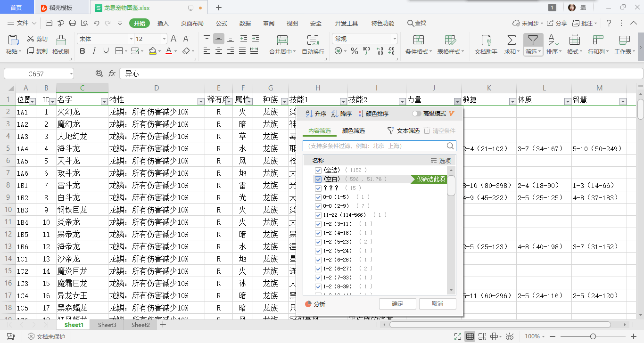Select the Format Painter 格式刷

pos(61,45)
